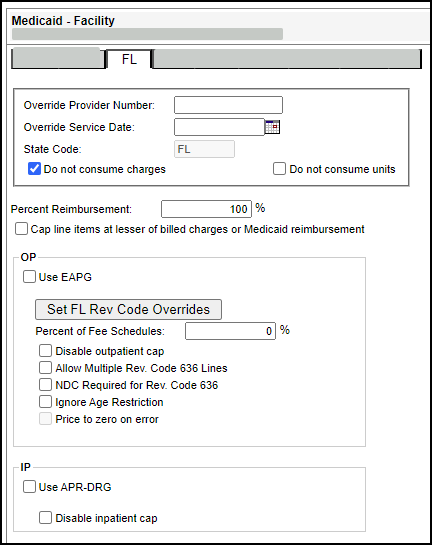The height and width of the screenshot is (545, 432).
Task: Click the Percent of Fee Schedules field
Action: click(230, 331)
